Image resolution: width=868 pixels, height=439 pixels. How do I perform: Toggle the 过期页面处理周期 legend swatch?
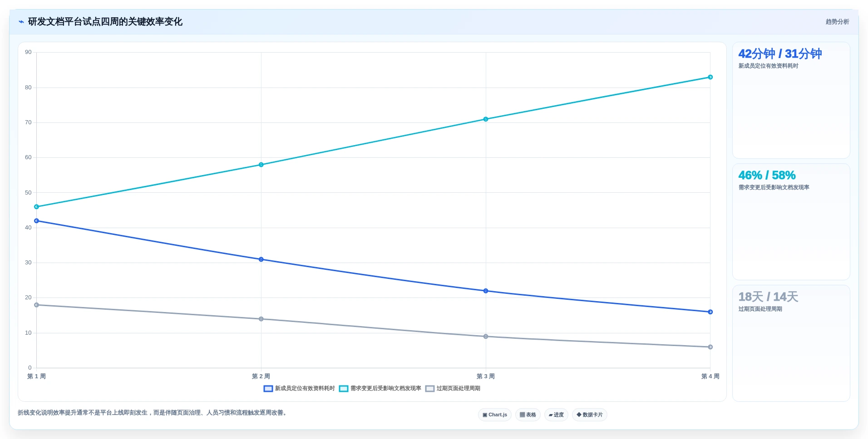pyautogui.click(x=430, y=389)
